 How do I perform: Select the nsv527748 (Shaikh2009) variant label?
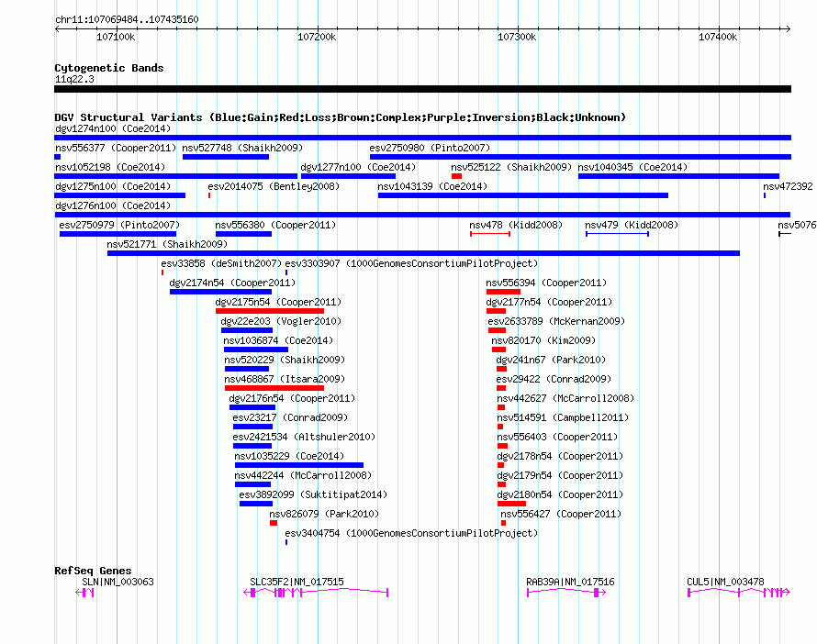[242, 148]
